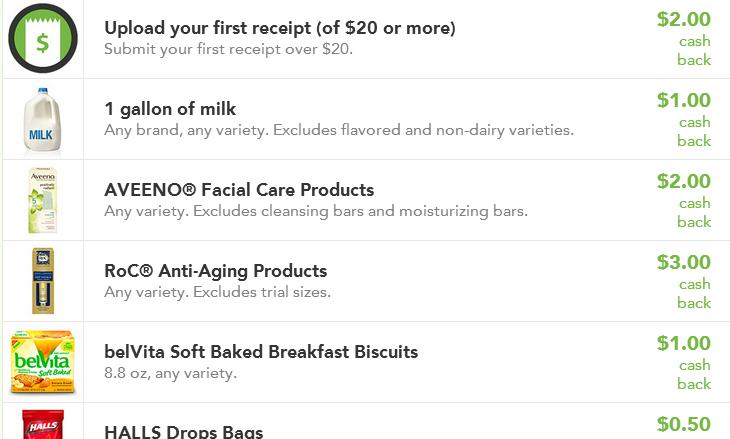Select the RoC Anti-Aging Products title
730x439 pixels.
[x=216, y=271]
